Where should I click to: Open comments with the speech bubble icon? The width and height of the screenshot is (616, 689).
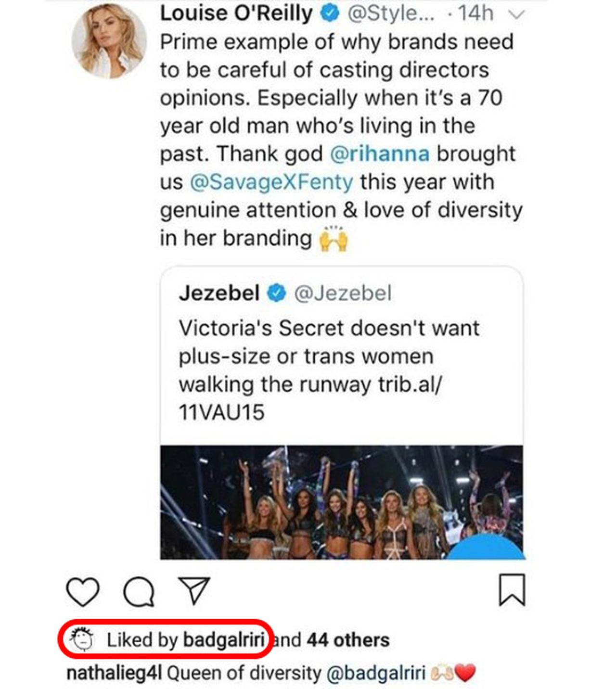139,591
